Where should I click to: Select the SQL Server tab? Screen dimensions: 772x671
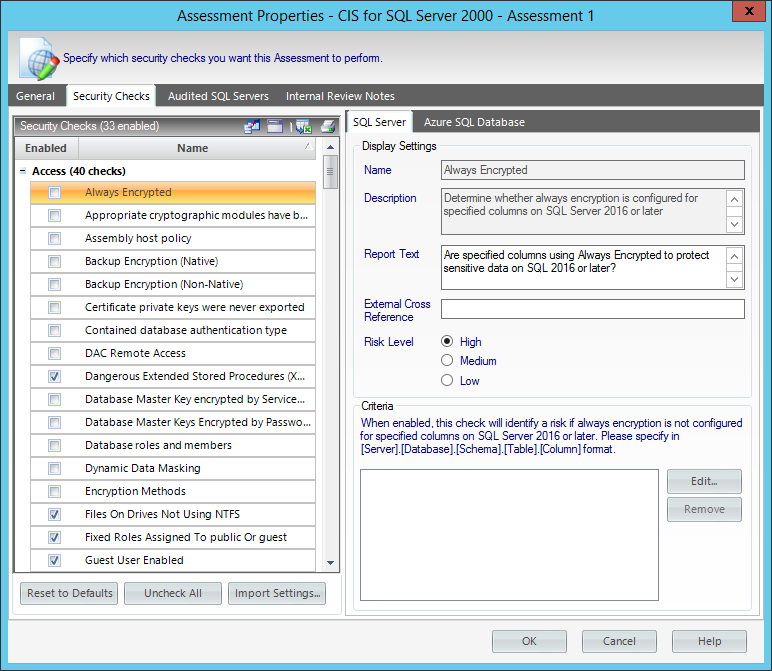tap(379, 122)
